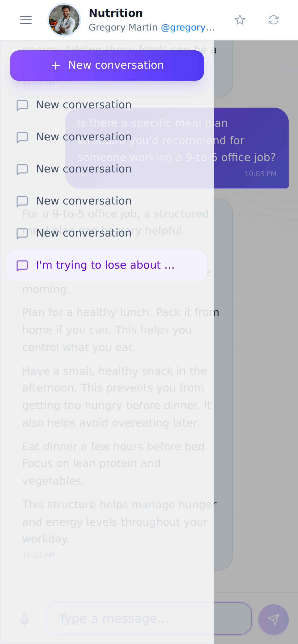This screenshot has height=644, width=298.
Task: Select "I'm trying to lose about …" conversation
Action: (107, 266)
